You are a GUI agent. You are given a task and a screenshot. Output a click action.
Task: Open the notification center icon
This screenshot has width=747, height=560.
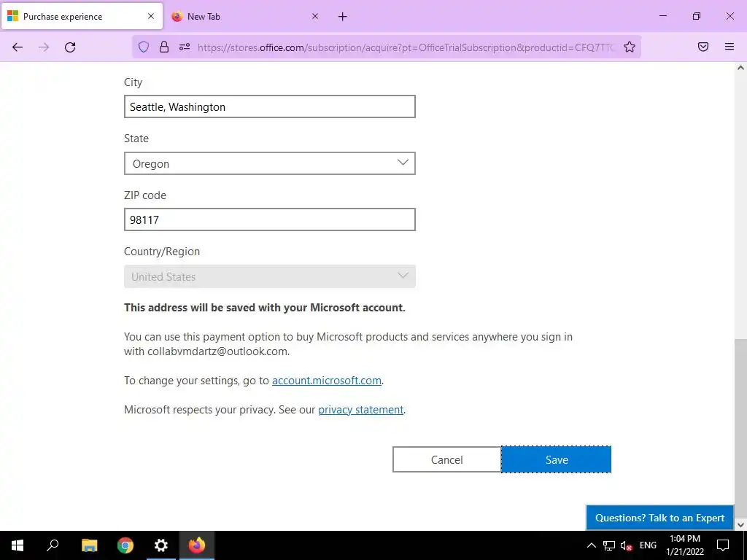click(723, 545)
